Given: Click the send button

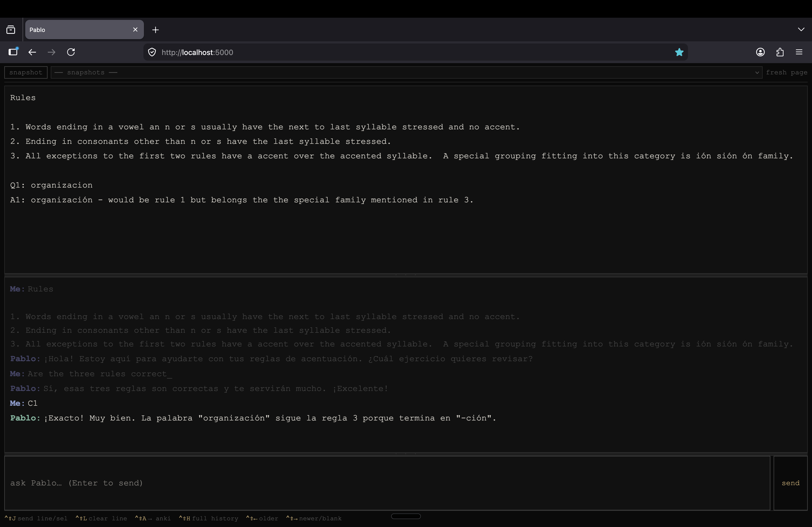Looking at the screenshot, I should [791, 483].
